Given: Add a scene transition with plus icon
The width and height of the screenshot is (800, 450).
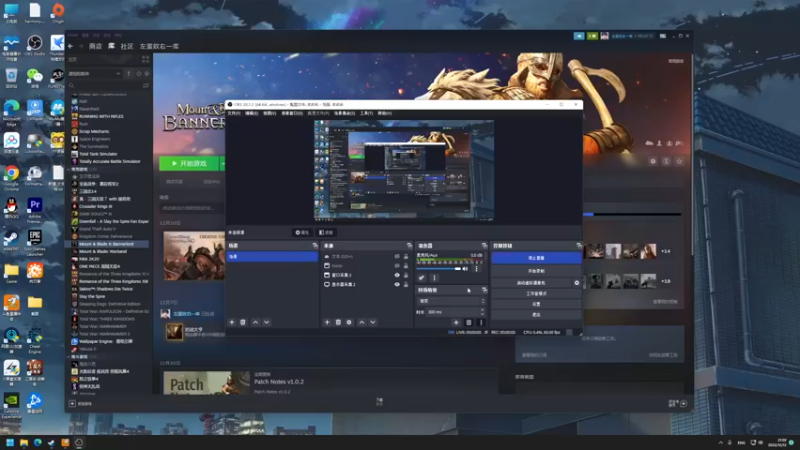Looking at the screenshot, I should (x=456, y=322).
